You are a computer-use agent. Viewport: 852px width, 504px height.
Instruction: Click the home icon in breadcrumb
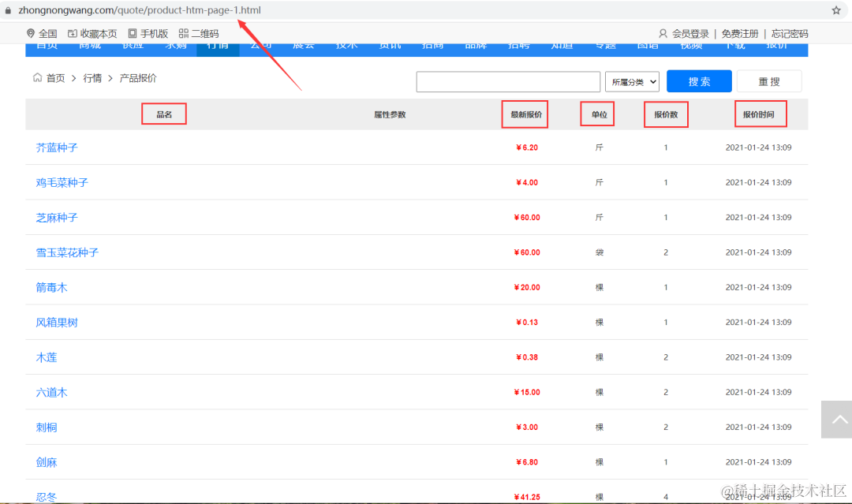tap(38, 77)
